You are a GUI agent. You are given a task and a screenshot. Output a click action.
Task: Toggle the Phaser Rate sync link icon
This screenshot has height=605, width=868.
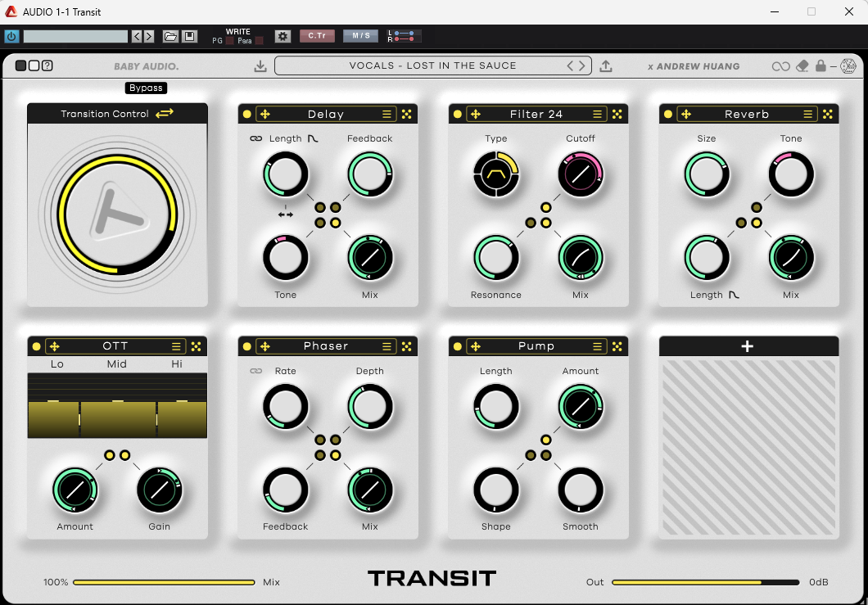click(255, 371)
